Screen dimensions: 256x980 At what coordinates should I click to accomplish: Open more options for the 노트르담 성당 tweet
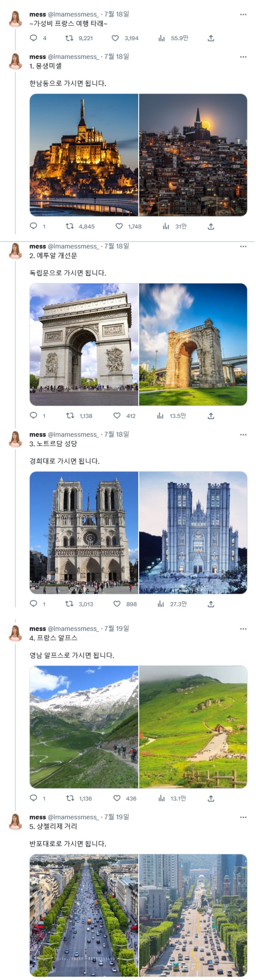243,434
